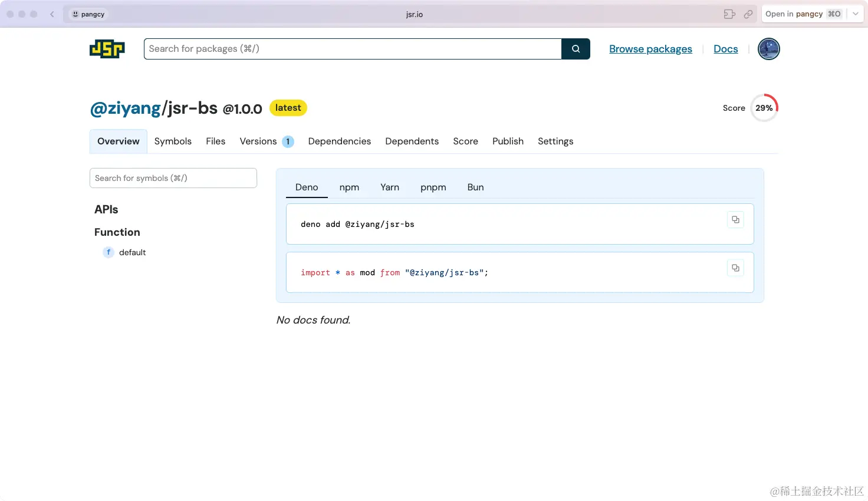Click the Browse packages link
The width and height of the screenshot is (868, 501).
(650, 49)
